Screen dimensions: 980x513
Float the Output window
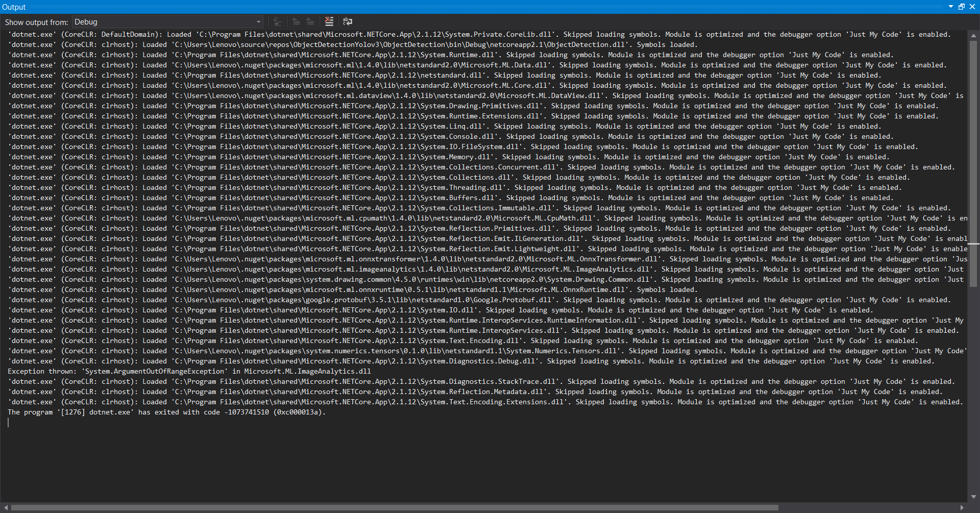point(962,7)
